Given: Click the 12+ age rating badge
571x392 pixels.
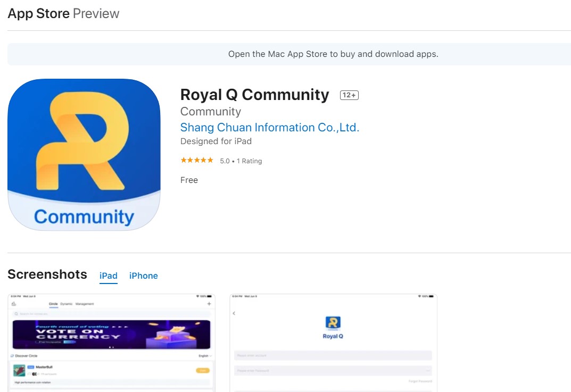Looking at the screenshot, I should [x=349, y=95].
